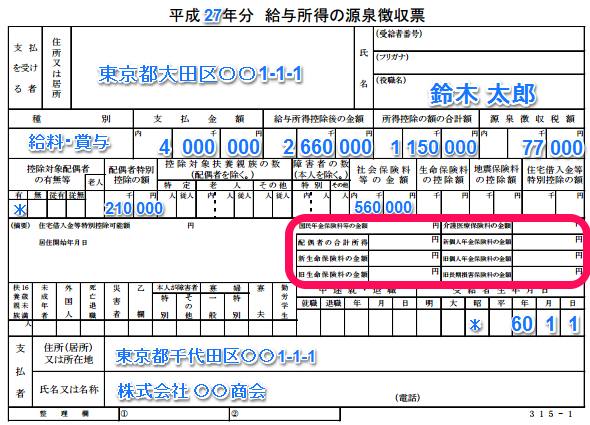Click the (電話) label
This screenshot has width=590, height=425.
408,398
